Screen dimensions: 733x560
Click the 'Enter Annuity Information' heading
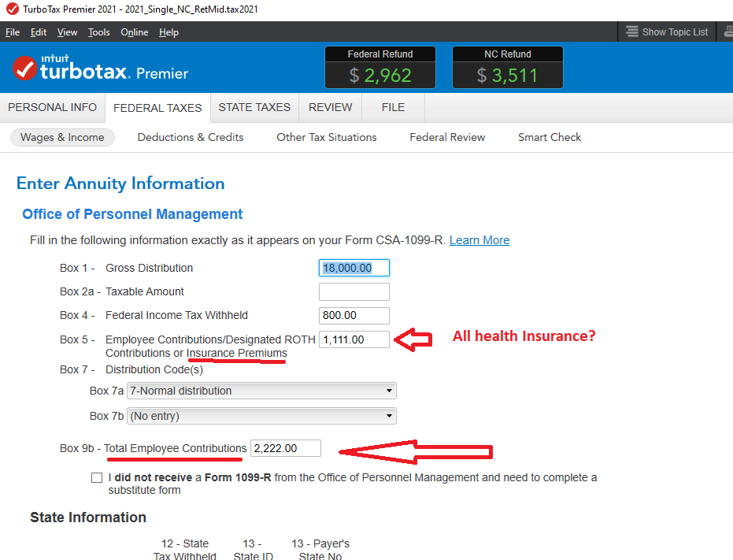[x=120, y=184]
